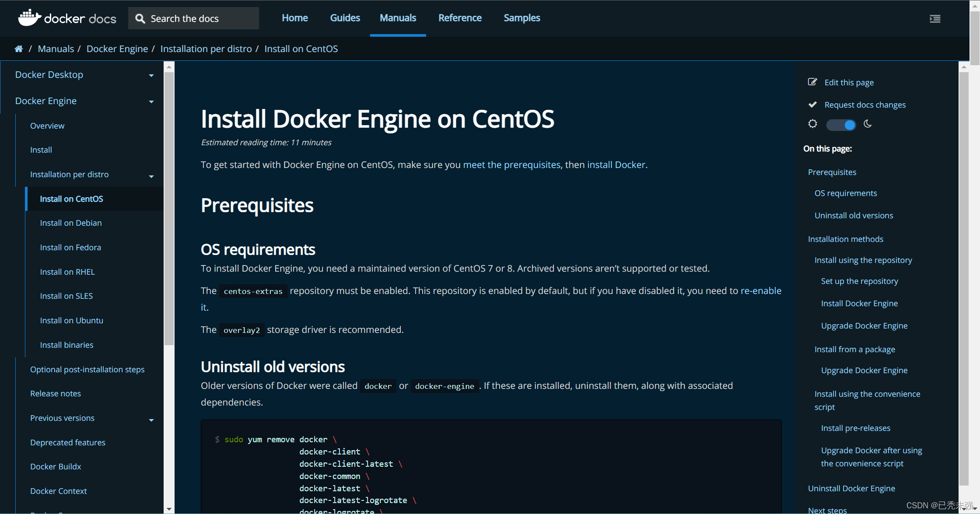Click Install on CentOS breadcrumb

coord(301,49)
